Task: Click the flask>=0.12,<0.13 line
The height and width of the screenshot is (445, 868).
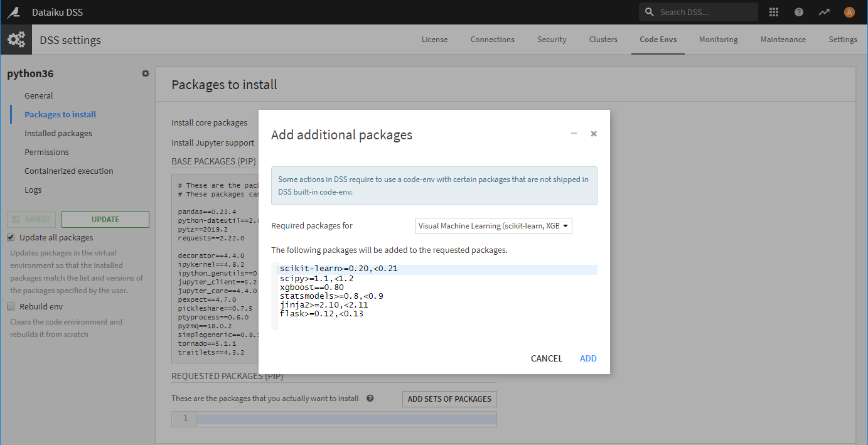Action: pyautogui.click(x=321, y=314)
